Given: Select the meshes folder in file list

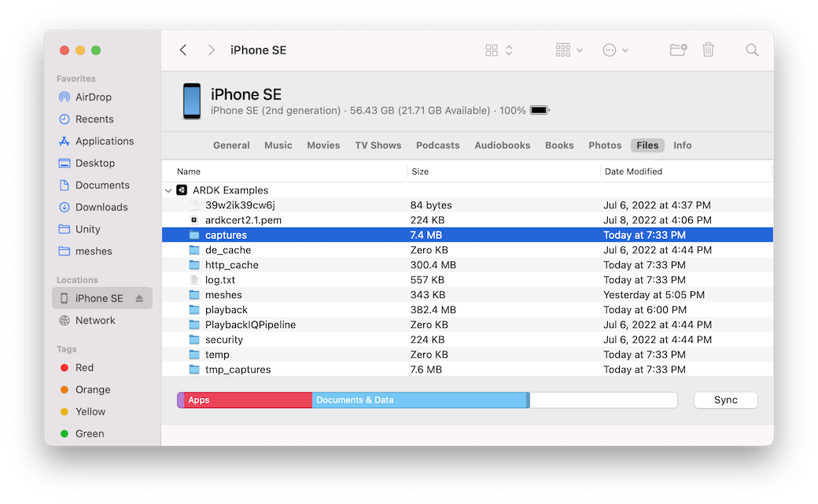Looking at the screenshot, I should 467,295.
